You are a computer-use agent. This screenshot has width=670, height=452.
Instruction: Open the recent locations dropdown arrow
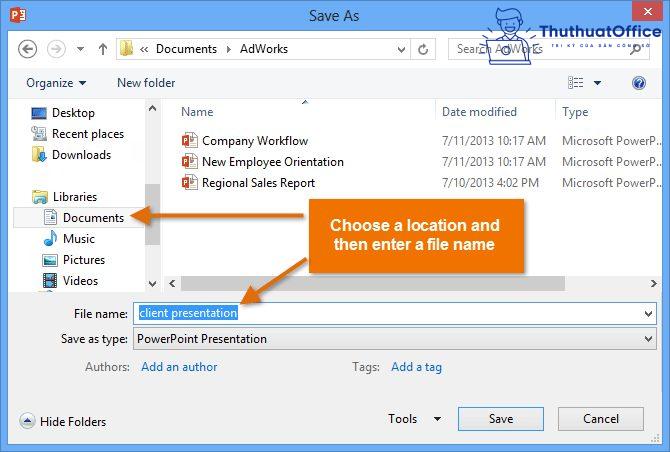[80, 49]
